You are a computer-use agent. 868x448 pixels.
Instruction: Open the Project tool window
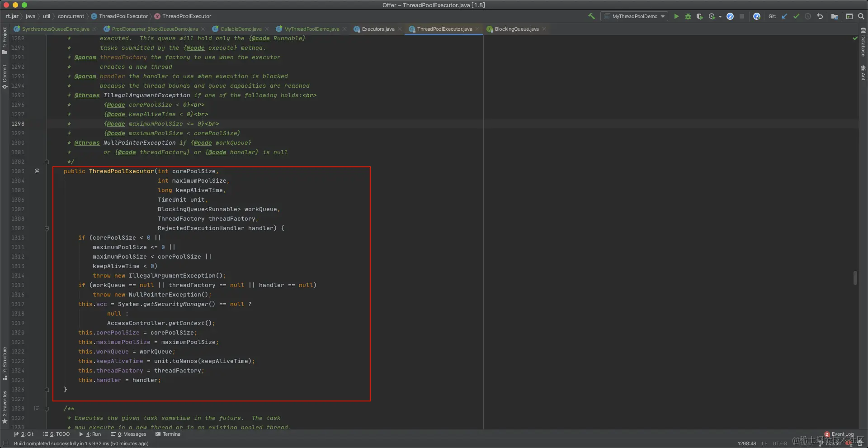click(x=5, y=41)
